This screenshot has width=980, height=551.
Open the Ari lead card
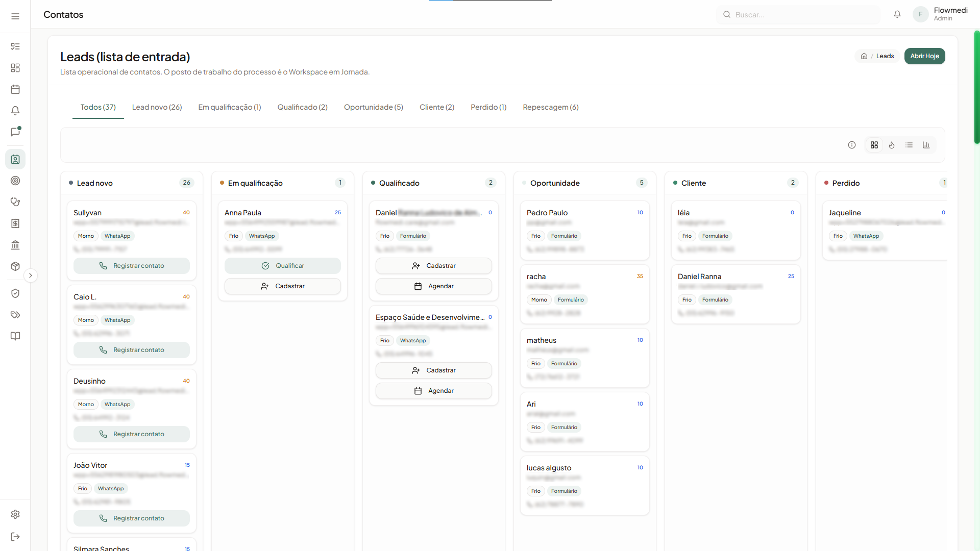pyautogui.click(x=585, y=422)
